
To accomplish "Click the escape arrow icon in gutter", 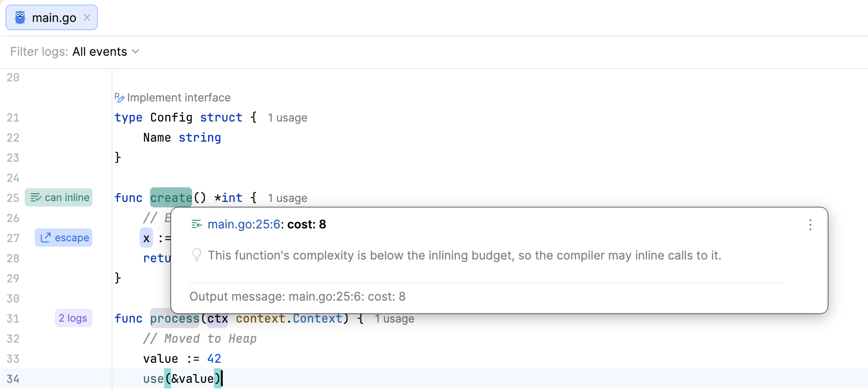I will [x=45, y=238].
